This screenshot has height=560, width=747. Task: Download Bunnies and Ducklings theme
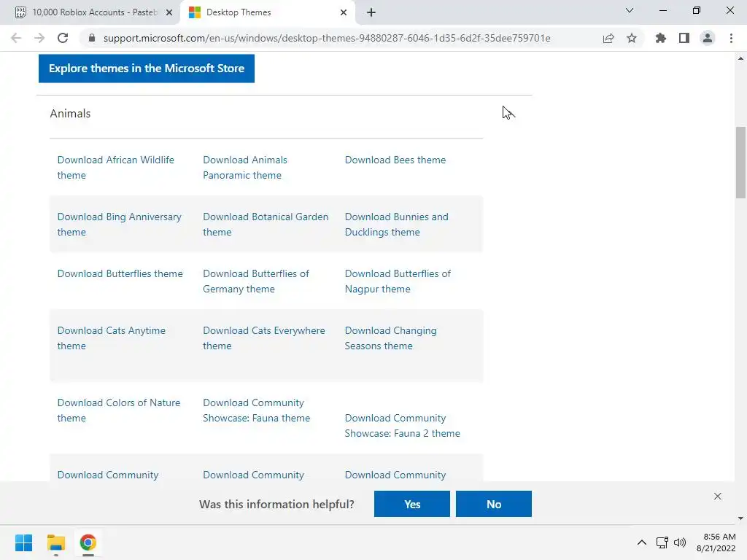(396, 225)
